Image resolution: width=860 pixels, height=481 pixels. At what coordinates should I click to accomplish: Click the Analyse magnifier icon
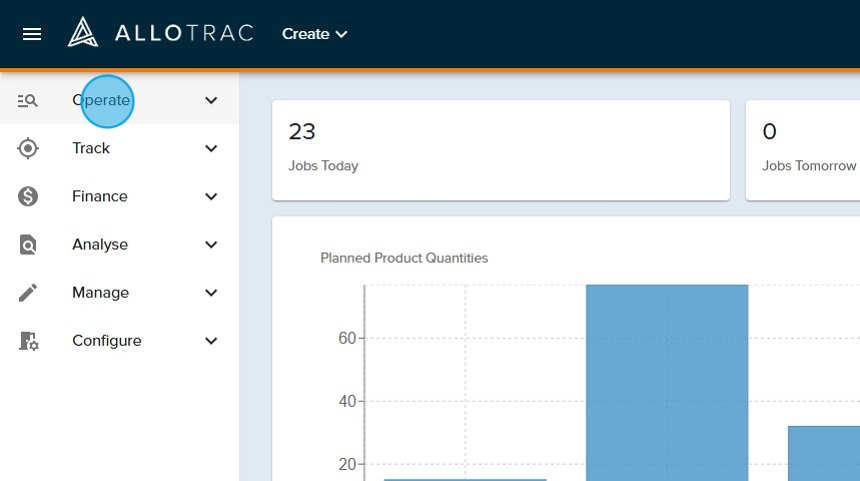[28, 244]
